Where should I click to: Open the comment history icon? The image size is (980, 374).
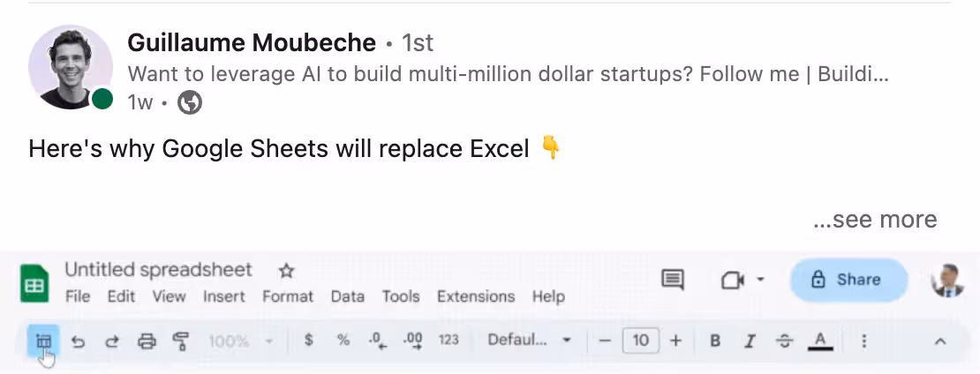tap(673, 280)
